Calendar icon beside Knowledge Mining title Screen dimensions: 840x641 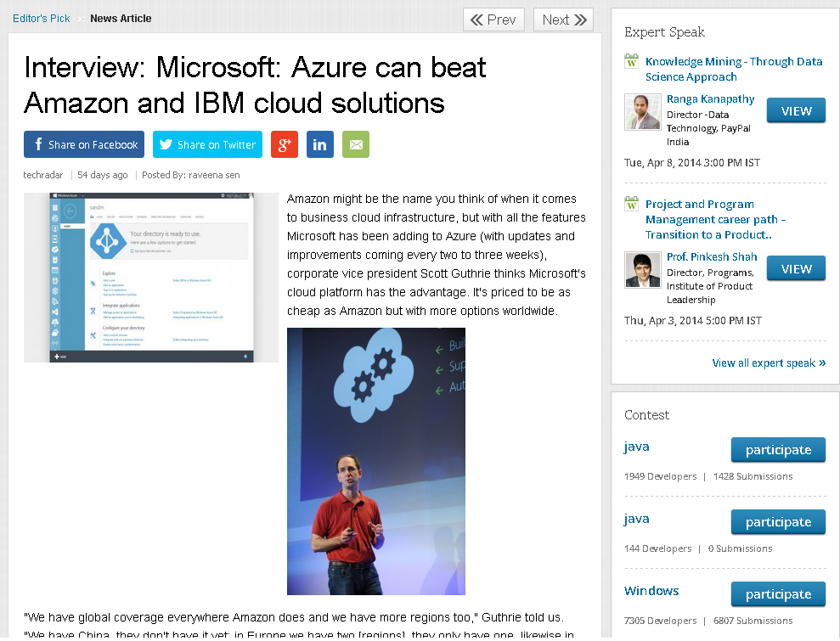coord(632,61)
